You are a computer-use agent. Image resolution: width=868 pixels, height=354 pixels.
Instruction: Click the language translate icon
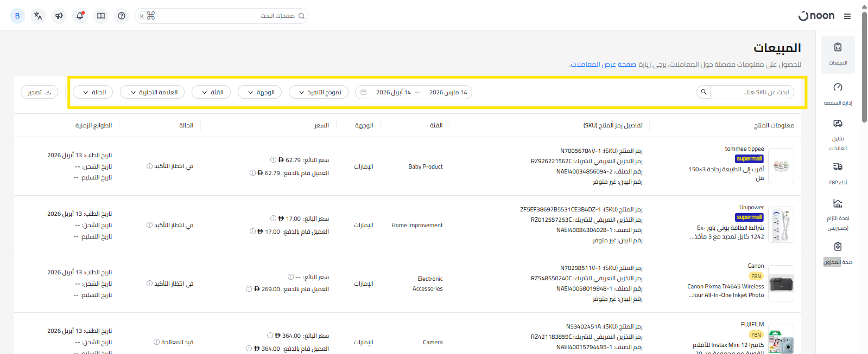[38, 16]
